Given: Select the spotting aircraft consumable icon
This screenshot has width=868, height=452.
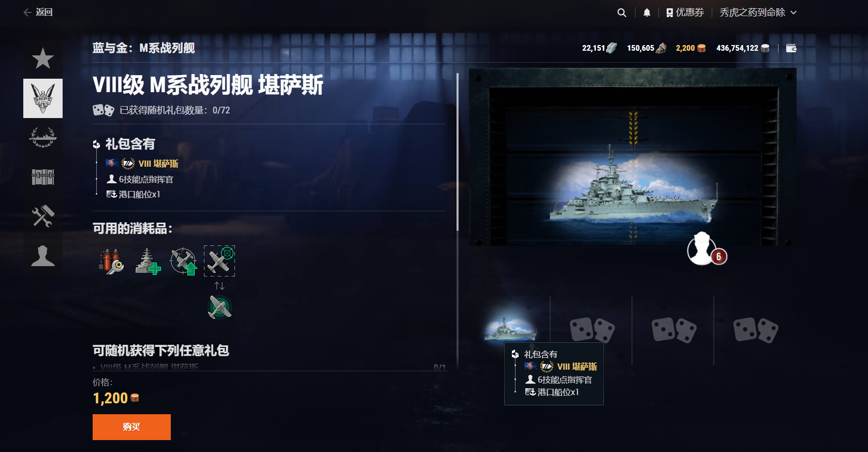Looking at the screenshot, I should [x=184, y=261].
